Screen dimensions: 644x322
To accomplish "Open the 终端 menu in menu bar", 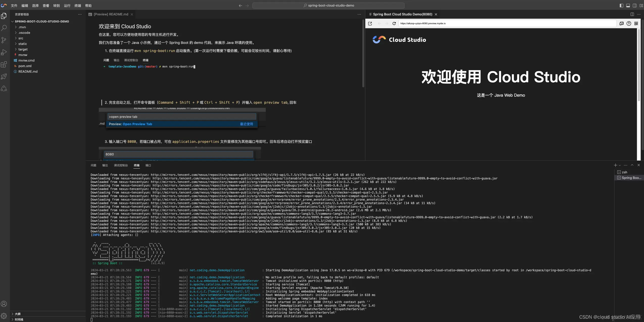I will 78,6.
